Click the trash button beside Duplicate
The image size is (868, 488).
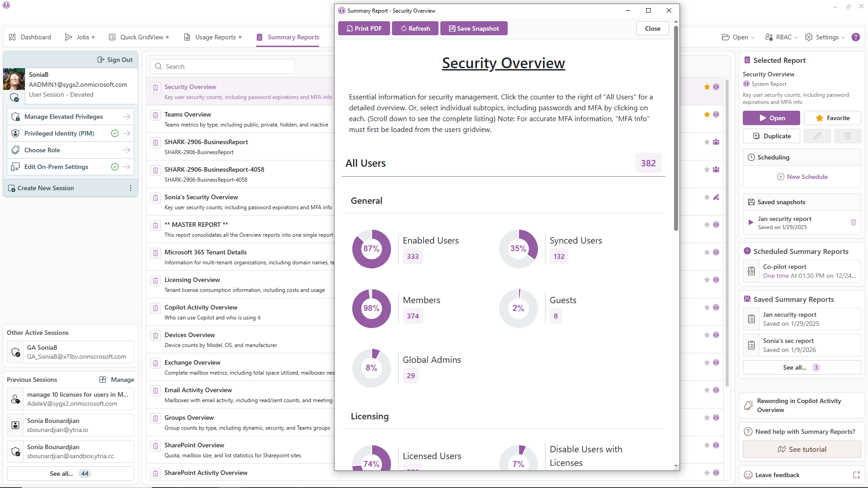[x=847, y=136]
